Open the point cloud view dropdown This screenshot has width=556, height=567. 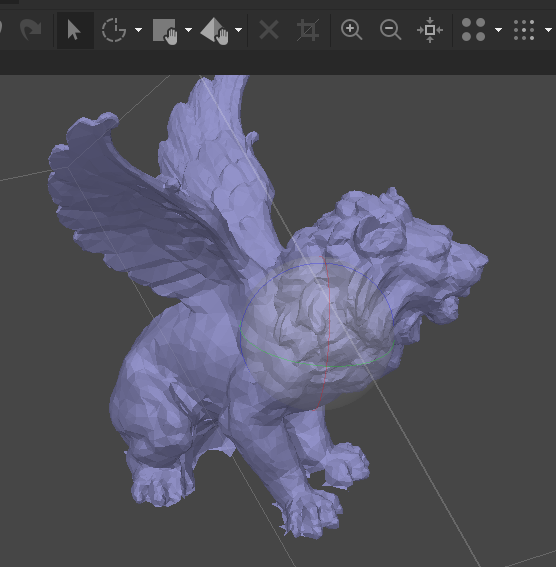tap(499, 30)
